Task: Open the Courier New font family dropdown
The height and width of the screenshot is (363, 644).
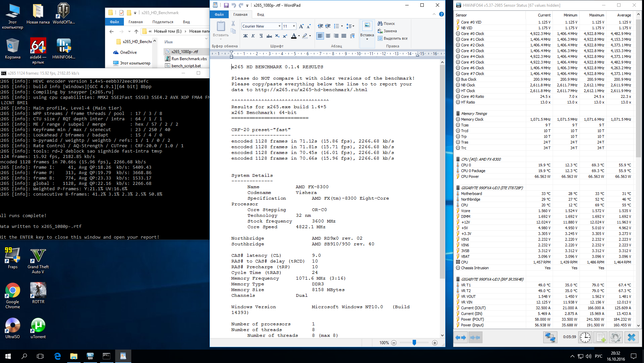Action: click(279, 26)
